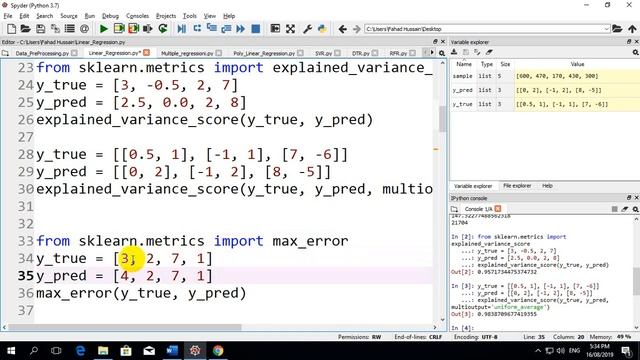The width and height of the screenshot is (640, 360).
Task: Open the Tools menu
Action: [x=189, y=16]
